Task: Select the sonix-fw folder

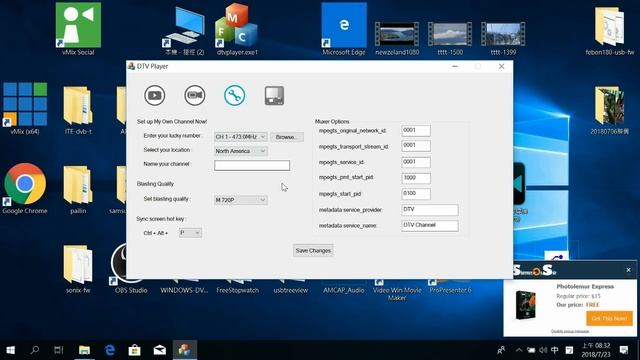Action: click(x=78, y=269)
